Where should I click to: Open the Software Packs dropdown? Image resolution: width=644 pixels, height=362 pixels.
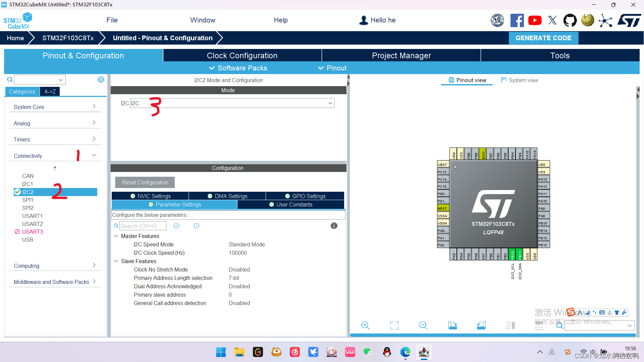coord(238,68)
